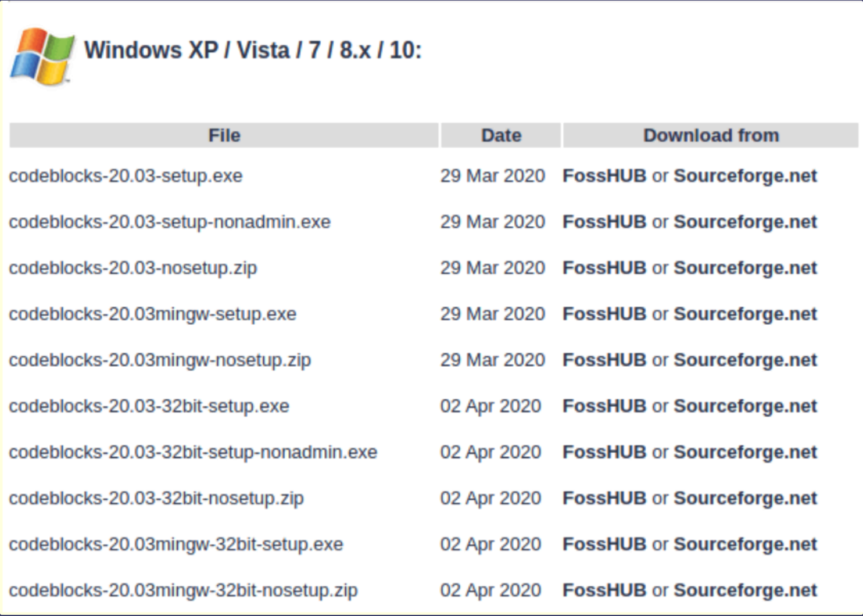This screenshot has height=616, width=863.
Task: Download mingw-32bit-nosetup.zip from FossHUB
Action: (604, 590)
